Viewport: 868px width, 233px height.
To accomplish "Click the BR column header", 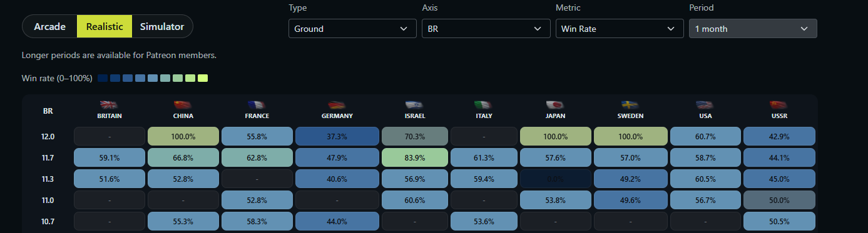I will [x=48, y=111].
